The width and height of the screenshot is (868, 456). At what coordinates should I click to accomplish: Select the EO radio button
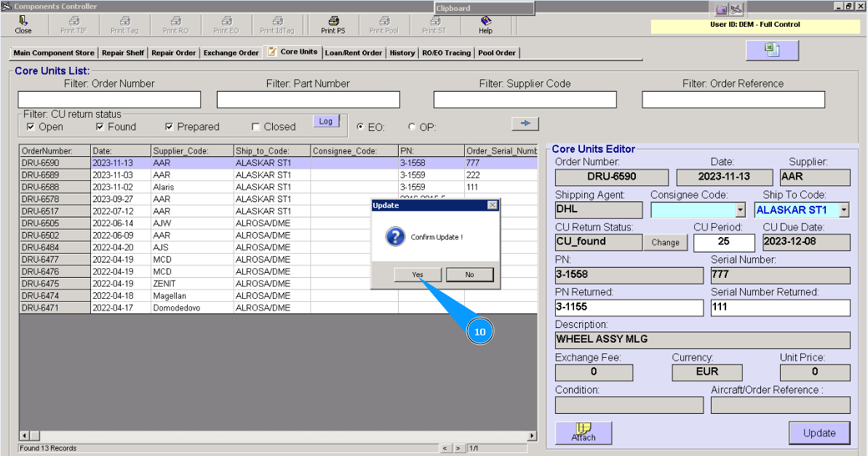[x=360, y=127]
